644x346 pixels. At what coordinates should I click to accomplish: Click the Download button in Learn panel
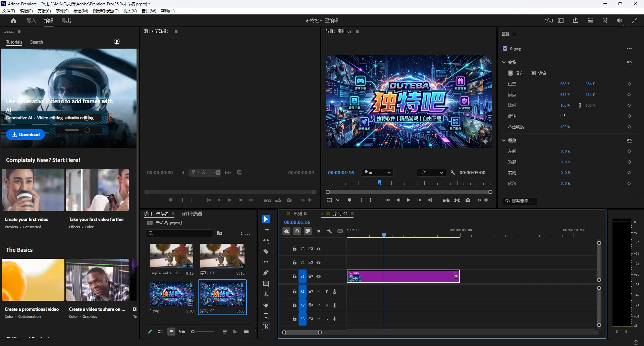tap(25, 134)
